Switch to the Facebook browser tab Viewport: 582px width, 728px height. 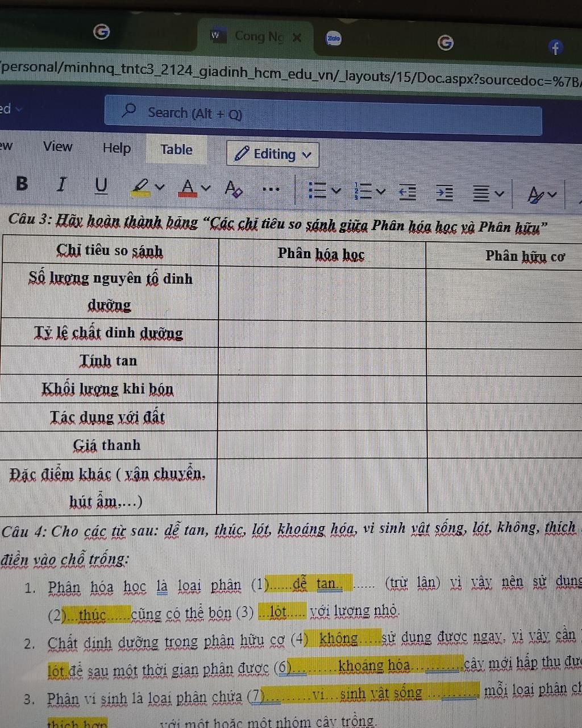coord(556,48)
